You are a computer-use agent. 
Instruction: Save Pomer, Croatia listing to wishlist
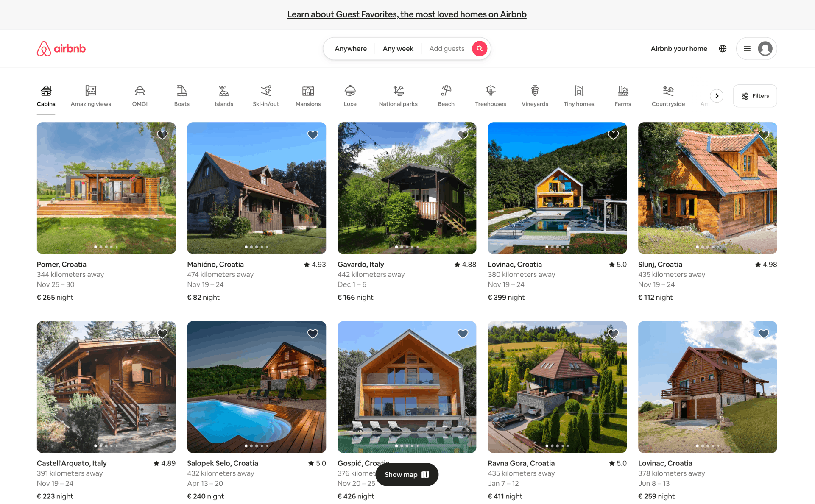pyautogui.click(x=162, y=135)
